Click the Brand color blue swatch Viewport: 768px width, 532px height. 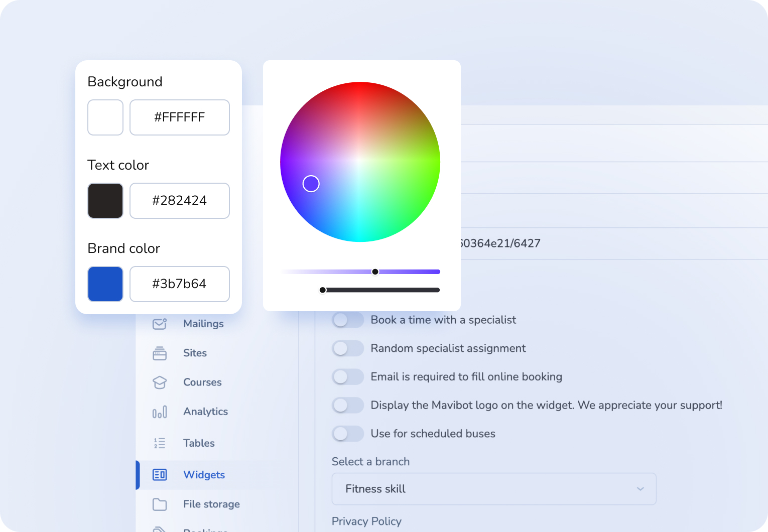coord(105,284)
